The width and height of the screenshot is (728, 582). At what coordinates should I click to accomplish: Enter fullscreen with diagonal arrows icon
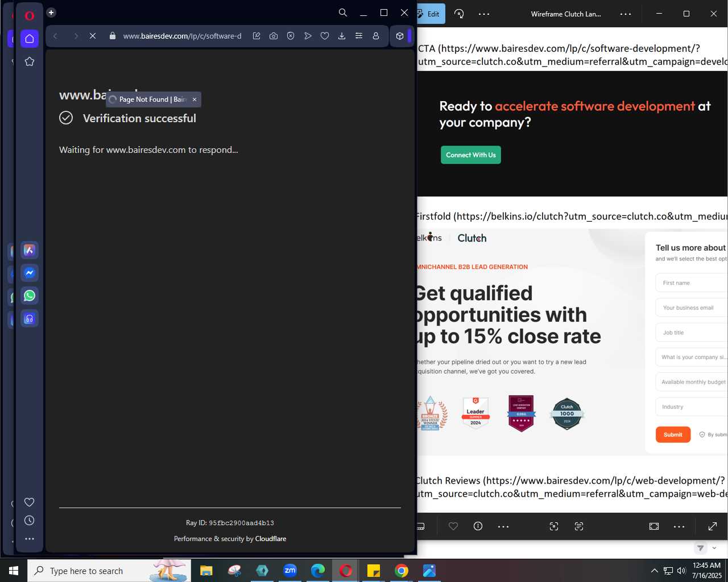click(x=713, y=526)
